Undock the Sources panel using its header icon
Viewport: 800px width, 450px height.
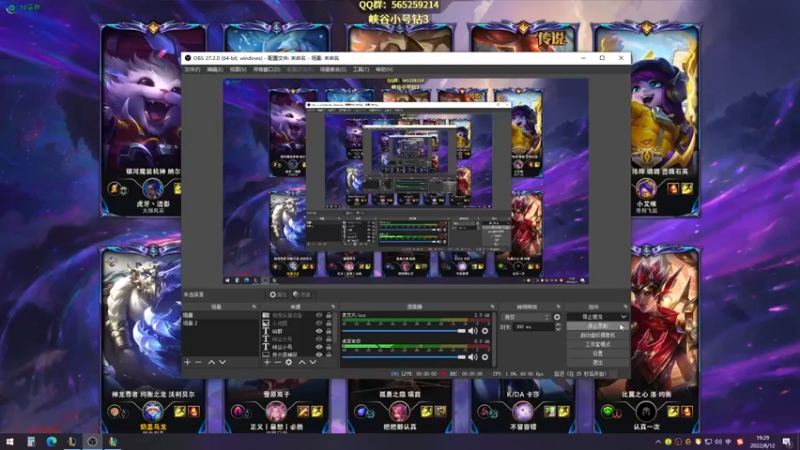(x=333, y=307)
